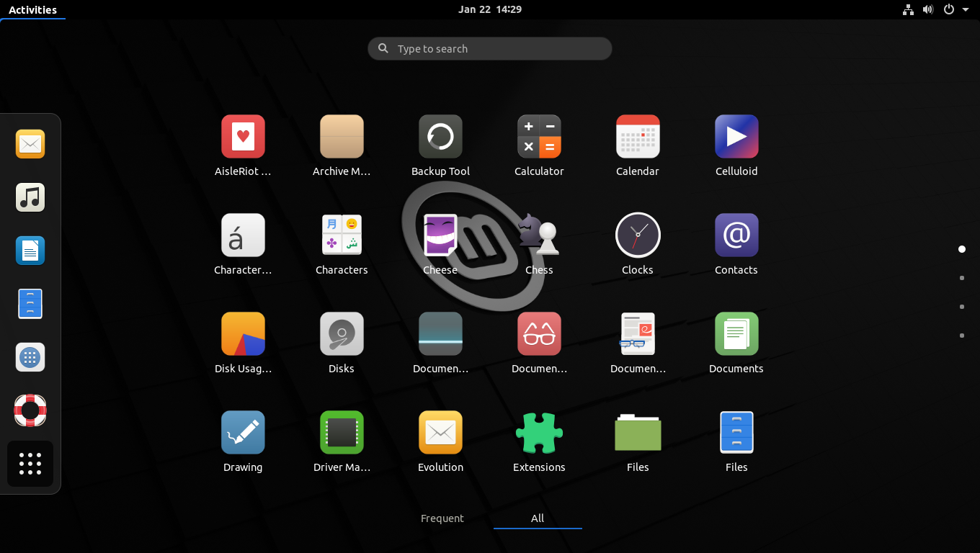
Task: Select the All apps tab
Action: coord(537,518)
